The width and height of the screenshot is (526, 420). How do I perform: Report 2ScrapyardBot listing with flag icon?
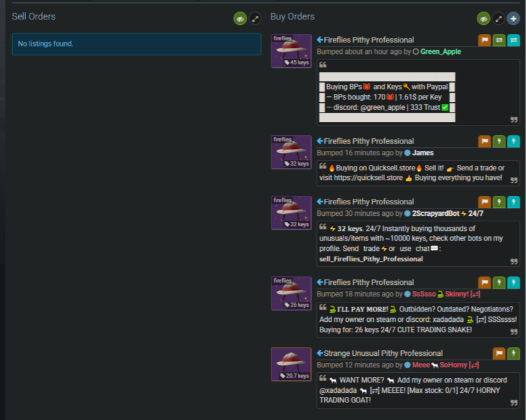click(484, 202)
